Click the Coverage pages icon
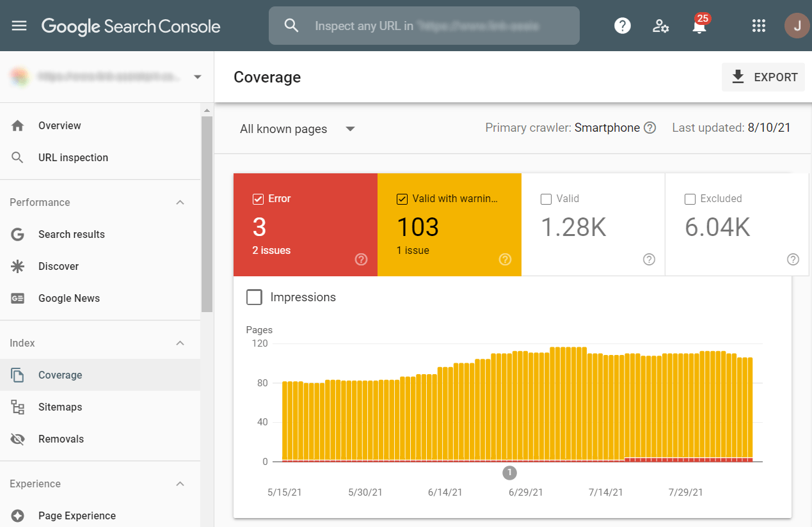The image size is (812, 527). click(18, 375)
